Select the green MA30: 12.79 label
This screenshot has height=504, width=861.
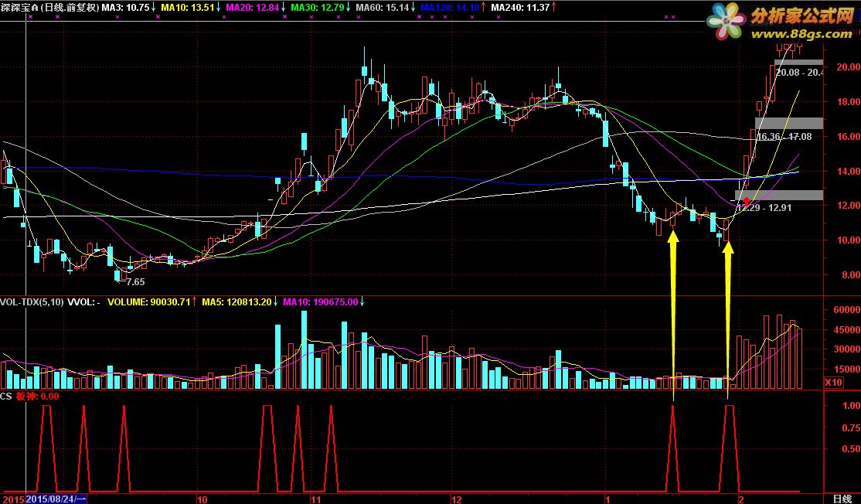coord(318,8)
